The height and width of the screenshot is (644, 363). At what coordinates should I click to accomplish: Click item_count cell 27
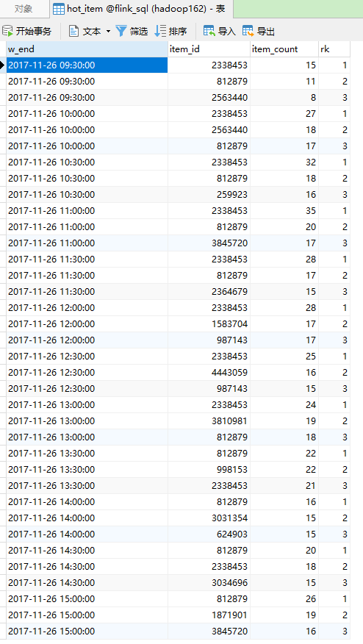click(x=284, y=114)
